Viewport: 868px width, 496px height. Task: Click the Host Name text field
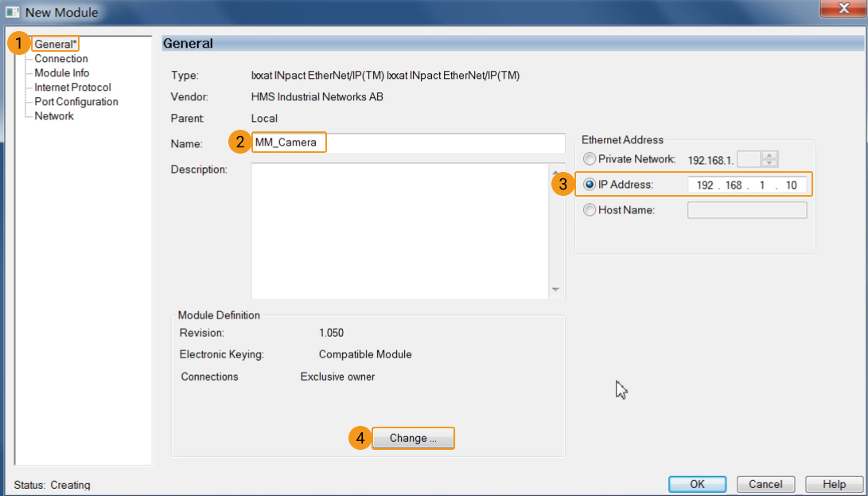coord(746,209)
